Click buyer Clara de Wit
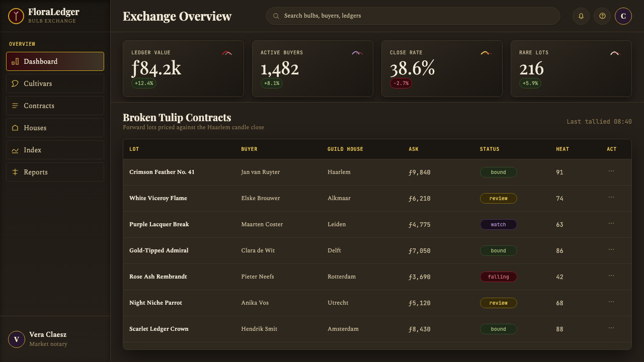The height and width of the screenshot is (362, 644). (x=258, y=250)
